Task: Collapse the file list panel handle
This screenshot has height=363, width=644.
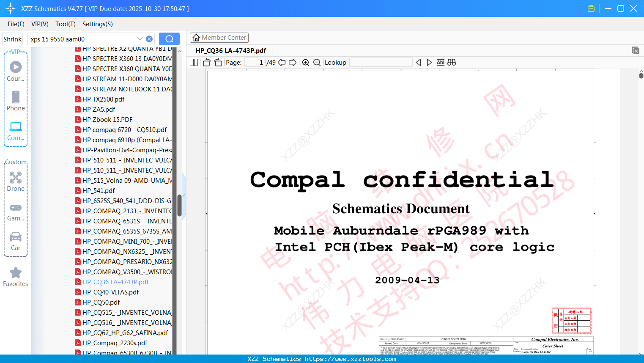Action: click(x=184, y=196)
